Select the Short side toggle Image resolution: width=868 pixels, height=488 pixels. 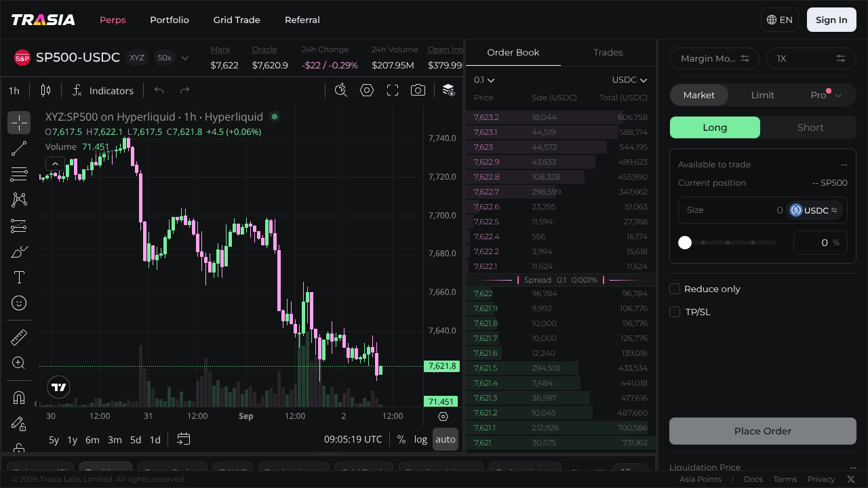[810, 127]
